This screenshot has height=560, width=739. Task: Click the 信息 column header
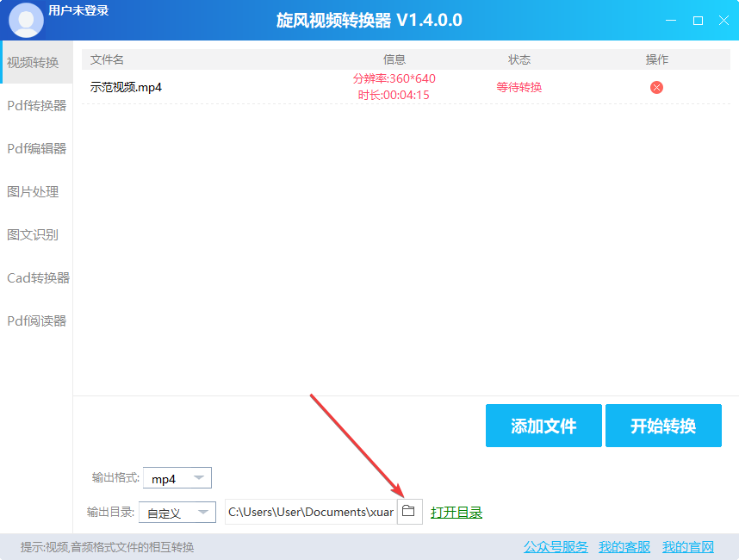pos(394,59)
